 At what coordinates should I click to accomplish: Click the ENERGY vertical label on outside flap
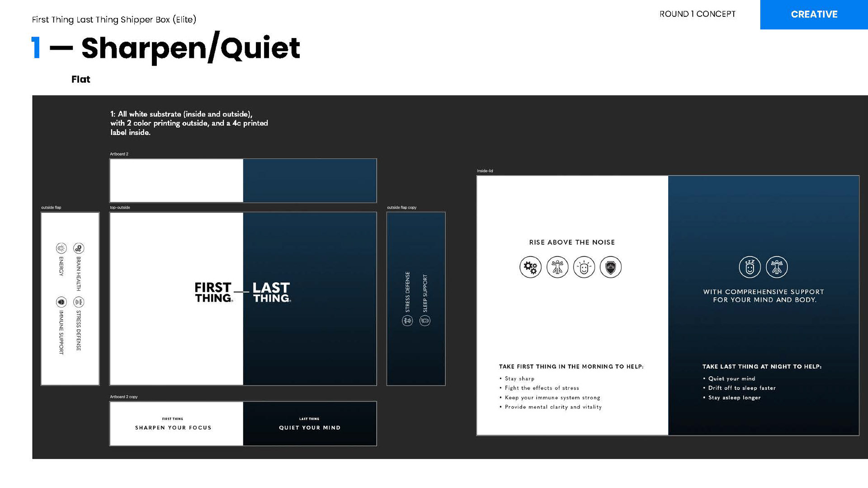click(x=61, y=266)
